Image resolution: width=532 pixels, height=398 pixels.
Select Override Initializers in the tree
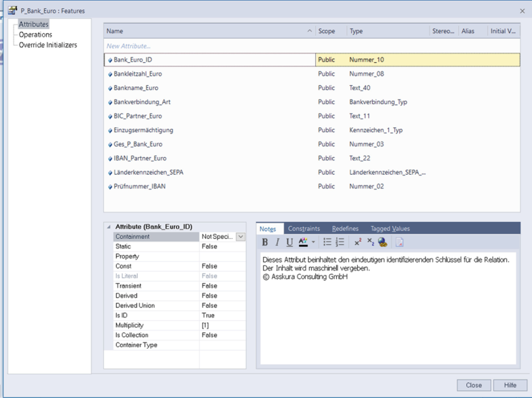coord(48,45)
